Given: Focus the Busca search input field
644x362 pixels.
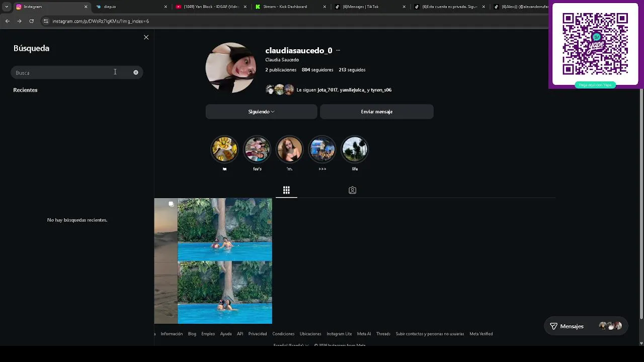Looking at the screenshot, I should coord(77,72).
